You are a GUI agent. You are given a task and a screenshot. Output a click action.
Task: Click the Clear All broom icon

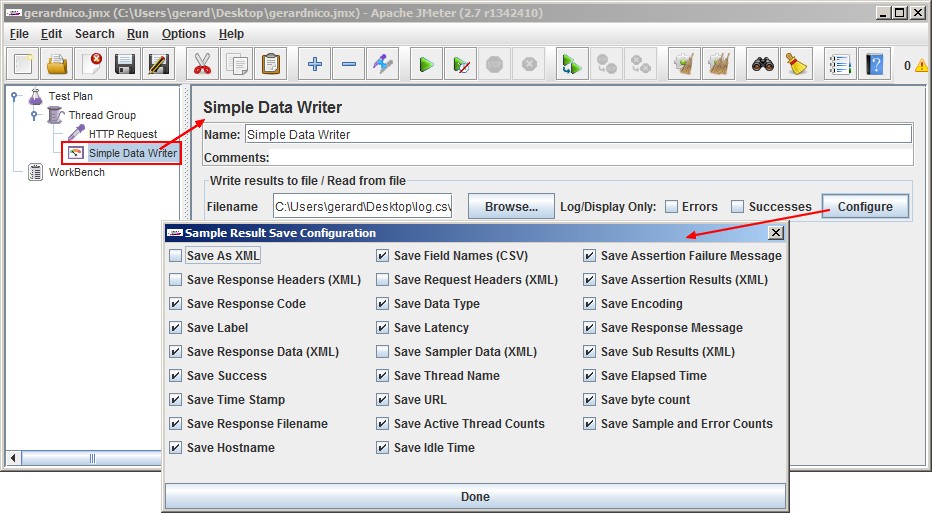point(796,65)
